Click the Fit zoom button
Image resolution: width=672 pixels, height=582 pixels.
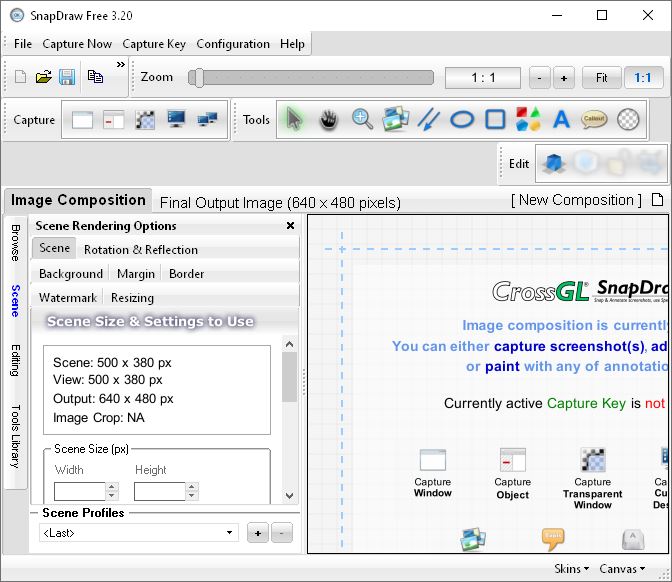(601, 78)
